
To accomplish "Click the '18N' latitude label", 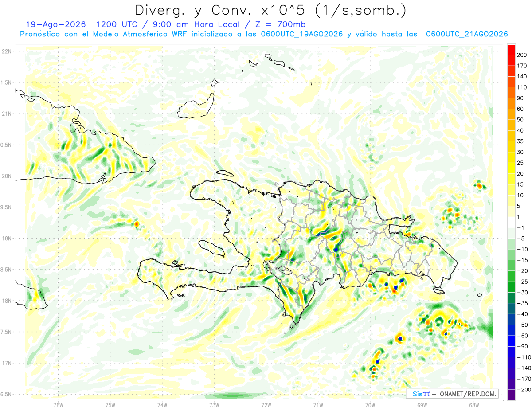I will click(x=7, y=301).
